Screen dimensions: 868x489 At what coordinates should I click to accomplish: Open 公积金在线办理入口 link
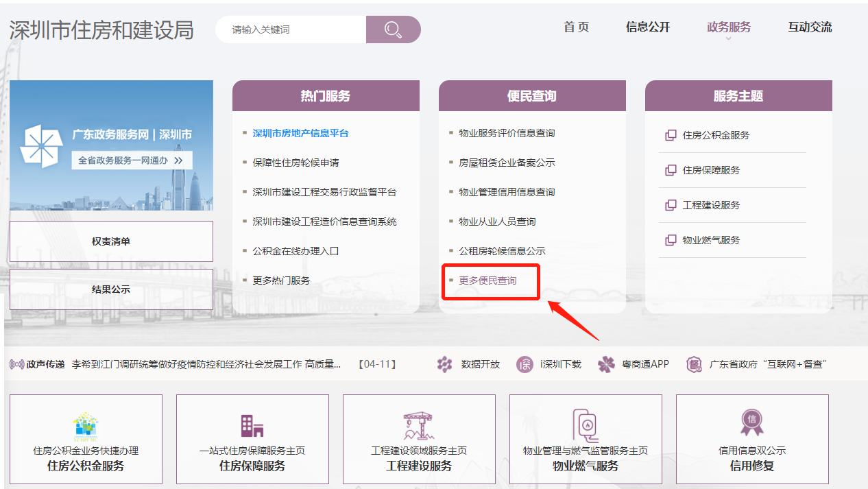tap(296, 251)
